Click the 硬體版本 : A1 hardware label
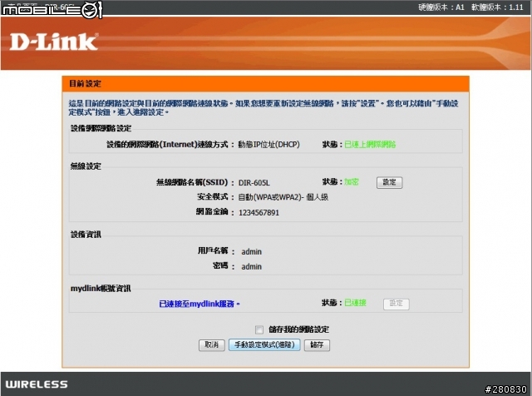 pos(441,7)
